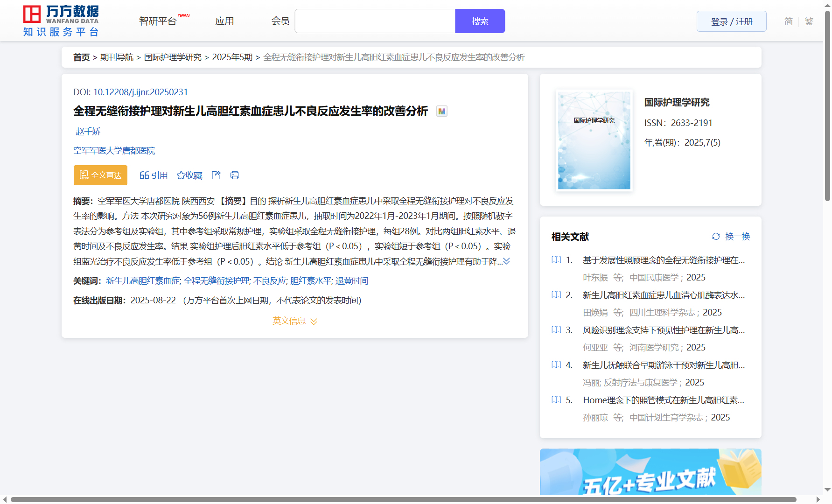Viewport: 832px width, 504px height.
Task: Click the print icon in article toolbar
Action: pyautogui.click(x=235, y=175)
